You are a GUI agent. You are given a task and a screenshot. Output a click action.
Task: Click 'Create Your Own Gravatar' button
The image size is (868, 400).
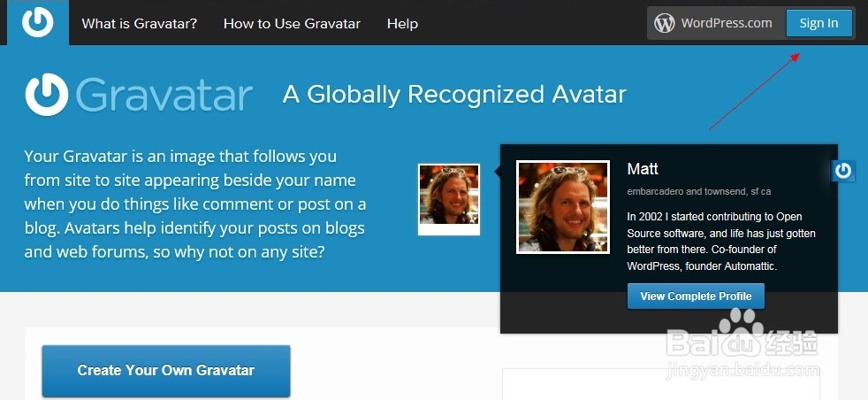(166, 371)
